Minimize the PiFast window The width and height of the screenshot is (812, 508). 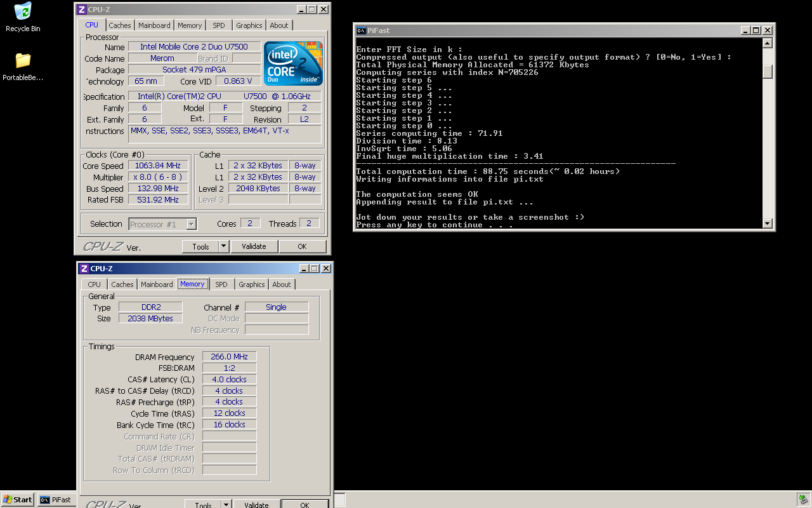click(746, 30)
